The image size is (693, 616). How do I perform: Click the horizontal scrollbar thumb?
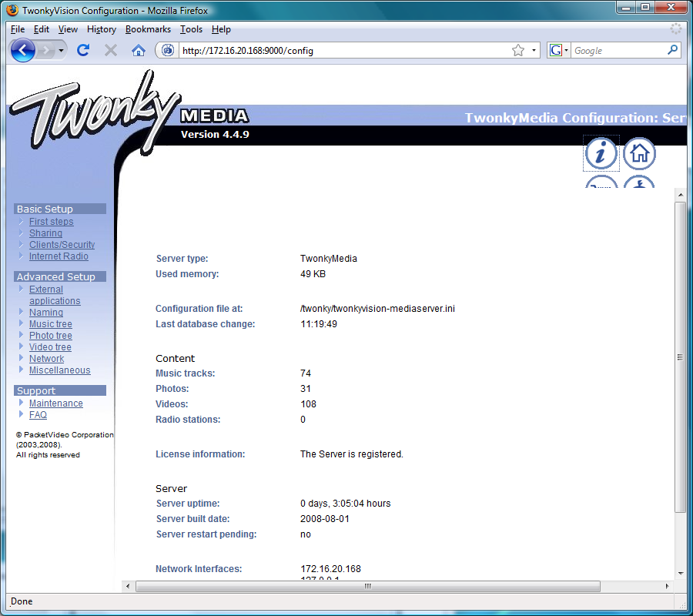pos(368,586)
